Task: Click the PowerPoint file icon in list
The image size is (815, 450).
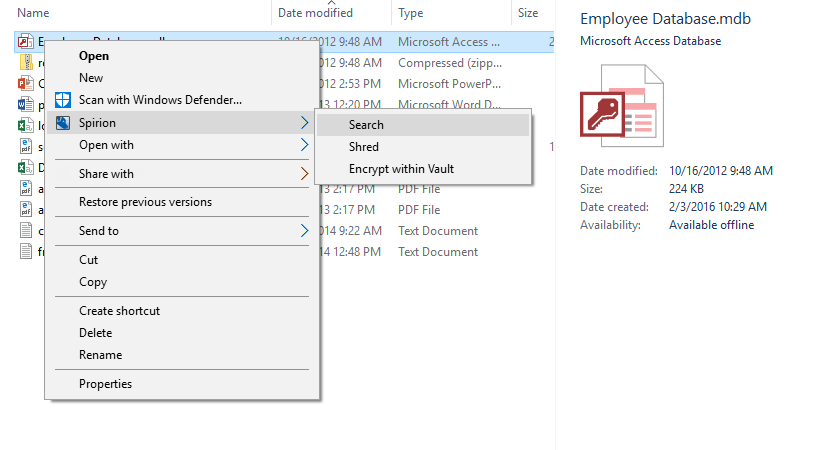Action: (x=26, y=84)
